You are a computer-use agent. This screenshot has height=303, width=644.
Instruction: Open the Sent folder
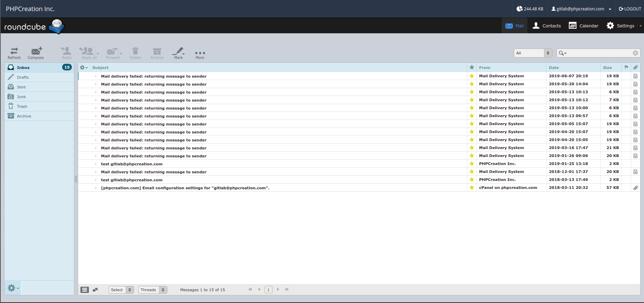(22, 87)
